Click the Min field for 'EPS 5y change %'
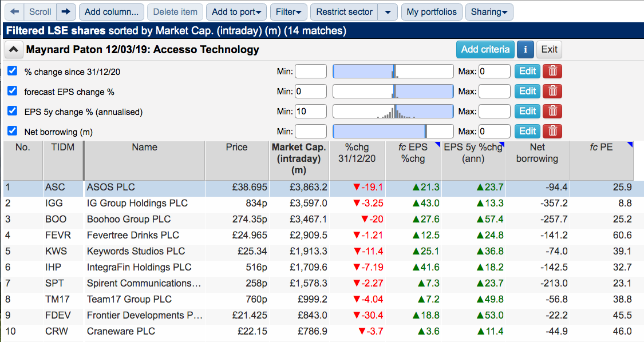The width and height of the screenshot is (644, 342). click(311, 112)
